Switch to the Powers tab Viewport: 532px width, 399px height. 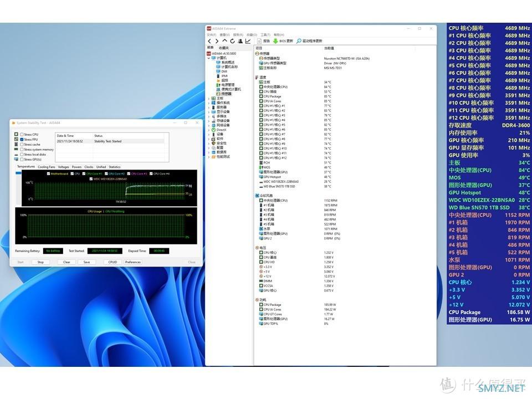pos(76,167)
